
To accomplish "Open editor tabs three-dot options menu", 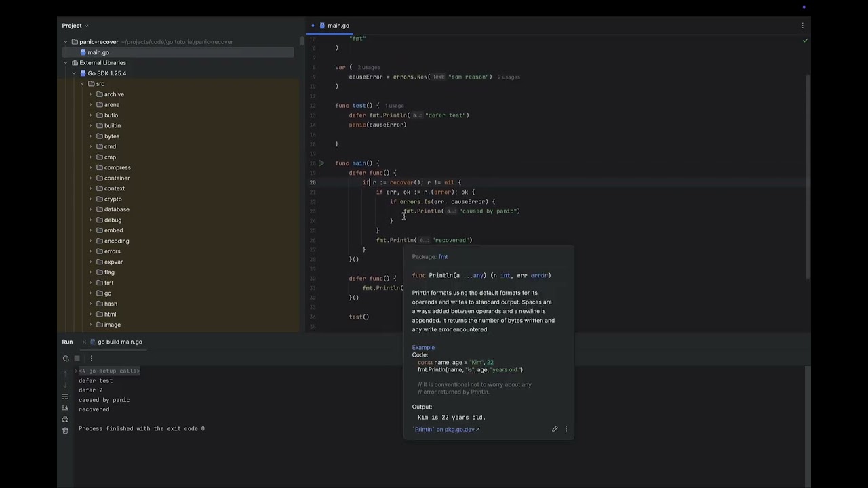I will (802, 26).
